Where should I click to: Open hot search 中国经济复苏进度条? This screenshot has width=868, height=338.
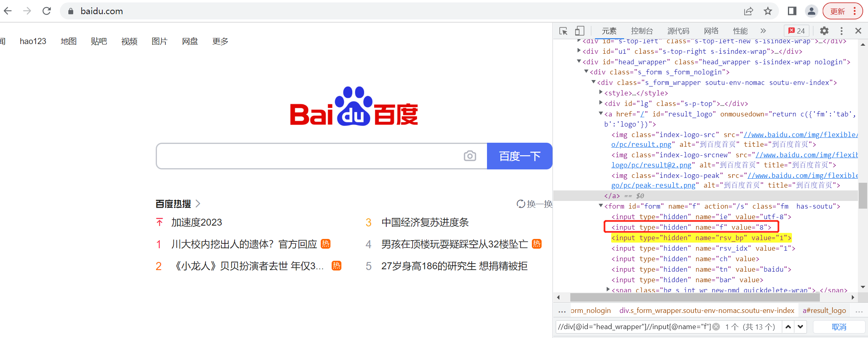pos(425,222)
